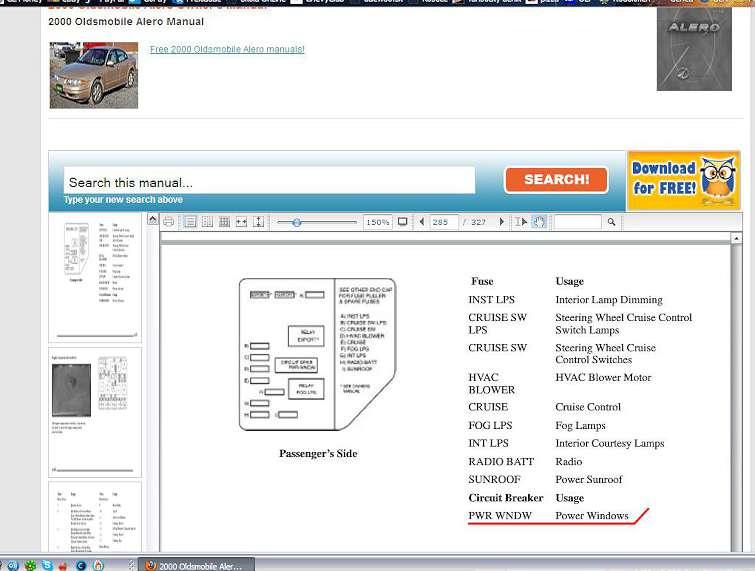Click the print icon in viewer toolbar
Screen dimensions: 755x571
(x=168, y=222)
